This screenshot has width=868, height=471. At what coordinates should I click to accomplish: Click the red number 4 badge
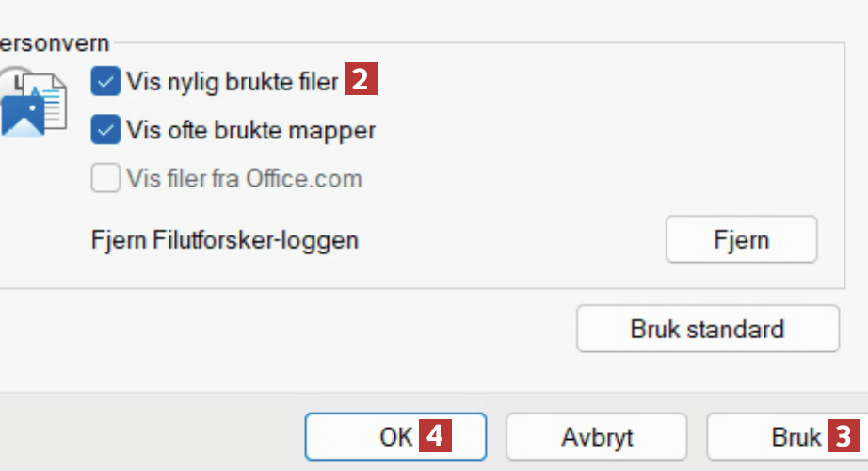pyautogui.click(x=433, y=437)
